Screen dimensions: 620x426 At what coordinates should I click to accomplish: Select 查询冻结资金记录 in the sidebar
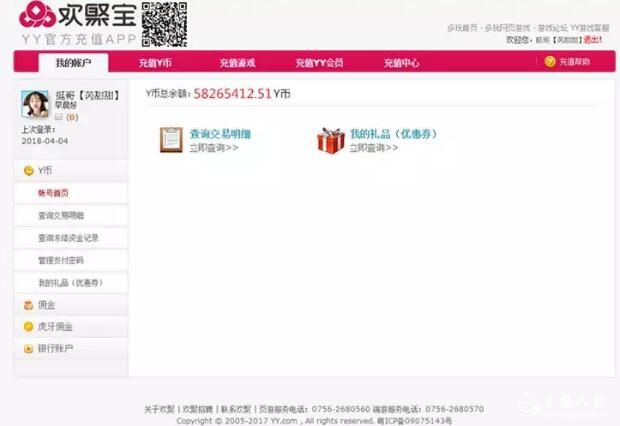point(68,238)
